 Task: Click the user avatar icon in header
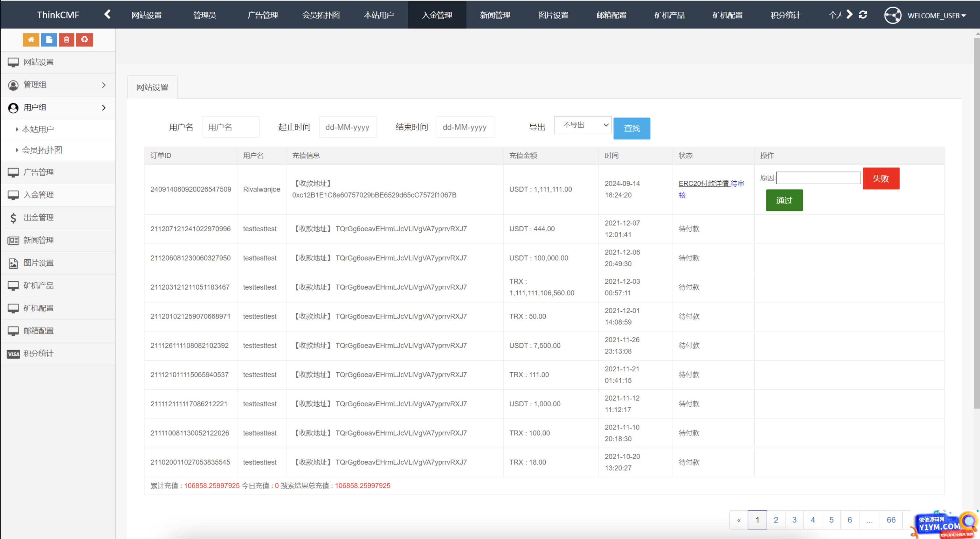(x=893, y=15)
